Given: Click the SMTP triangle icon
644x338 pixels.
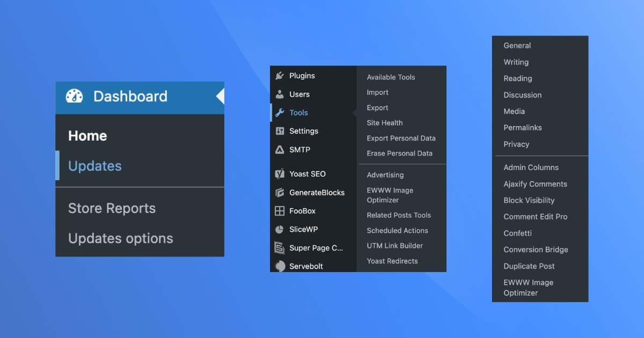Looking at the screenshot, I should 280,150.
